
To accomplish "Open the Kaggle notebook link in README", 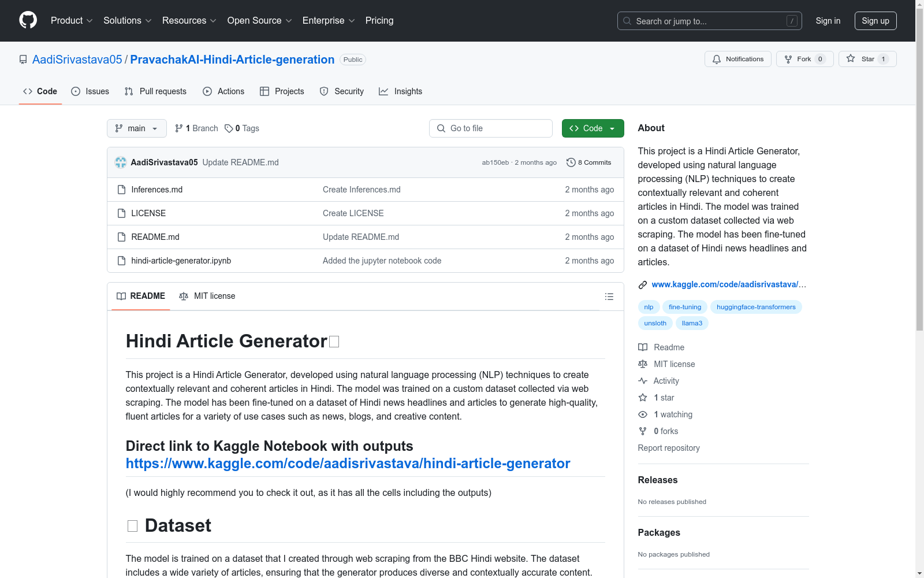I will (348, 464).
